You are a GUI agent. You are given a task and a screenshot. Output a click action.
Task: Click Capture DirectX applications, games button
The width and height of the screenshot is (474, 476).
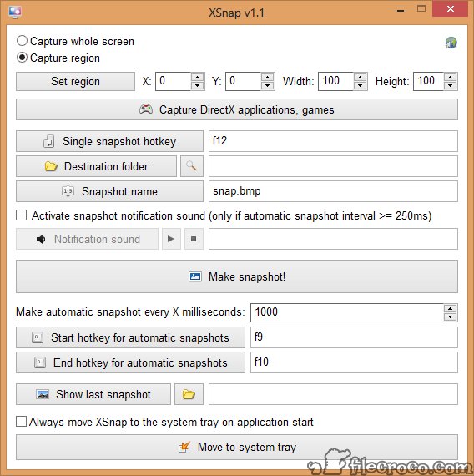point(237,109)
